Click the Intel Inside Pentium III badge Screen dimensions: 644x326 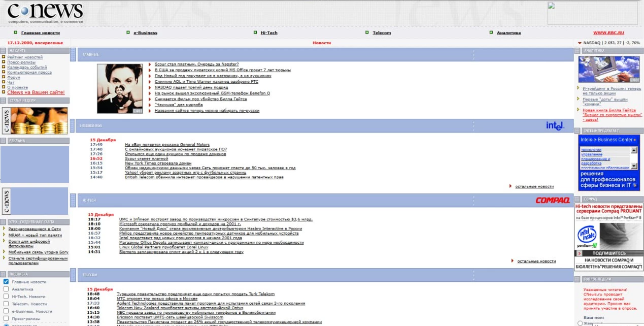click(587, 237)
